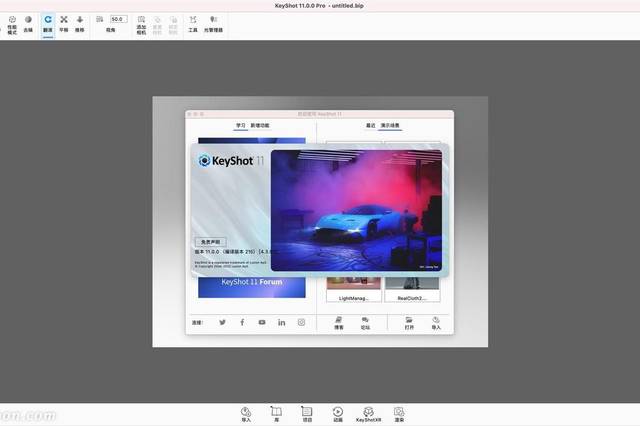Switch to the Recent (最近) tab
640x426 pixels.
coord(370,125)
